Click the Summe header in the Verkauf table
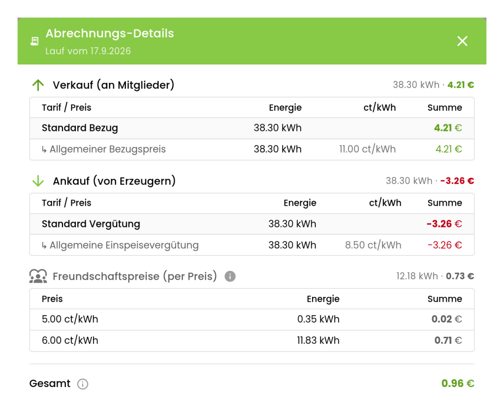Screen dimensions: 504x420 point(444,107)
